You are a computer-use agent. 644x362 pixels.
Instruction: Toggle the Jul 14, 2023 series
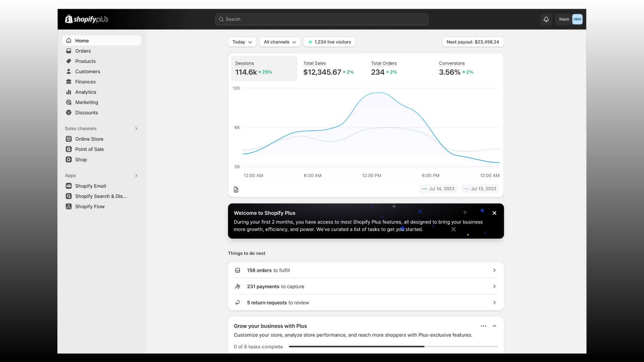pos(438,189)
